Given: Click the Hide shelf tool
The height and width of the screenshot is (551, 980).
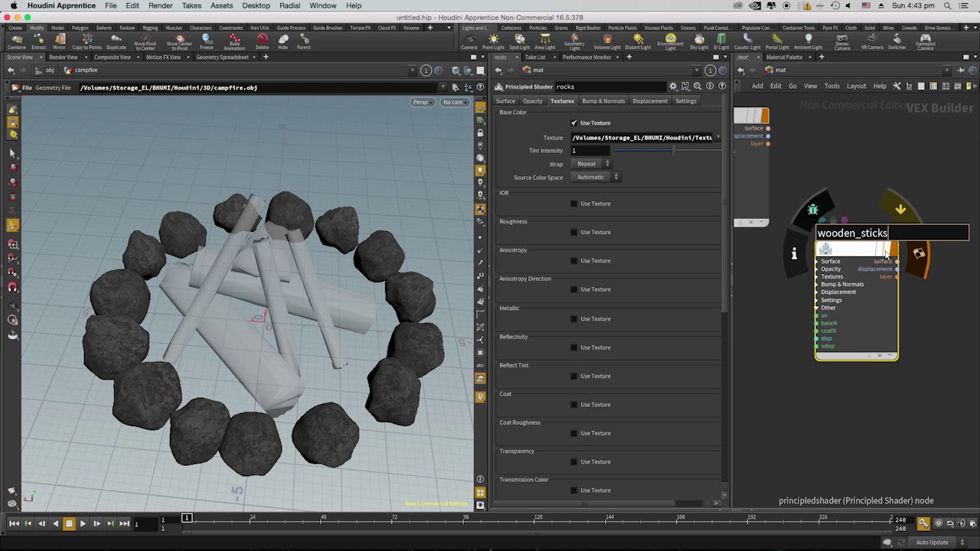Looking at the screenshot, I should [283, 41].
